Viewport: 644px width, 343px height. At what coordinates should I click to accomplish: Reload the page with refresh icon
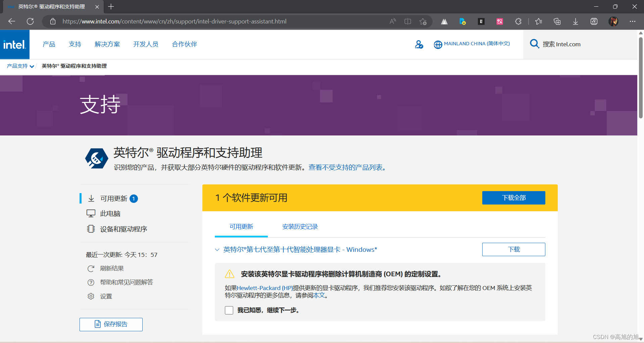pyautogui.click(x=30, y=21)
